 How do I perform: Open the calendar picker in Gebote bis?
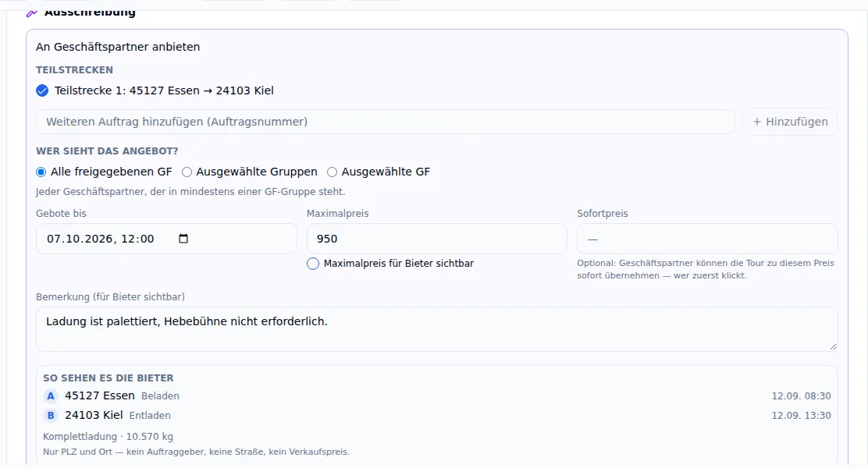[x=183, y=239]
